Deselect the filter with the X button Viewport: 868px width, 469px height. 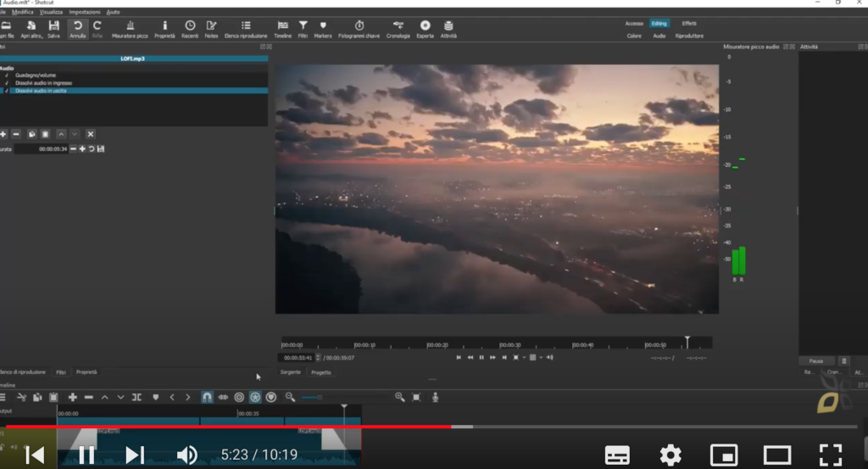(x=91, y=134)
